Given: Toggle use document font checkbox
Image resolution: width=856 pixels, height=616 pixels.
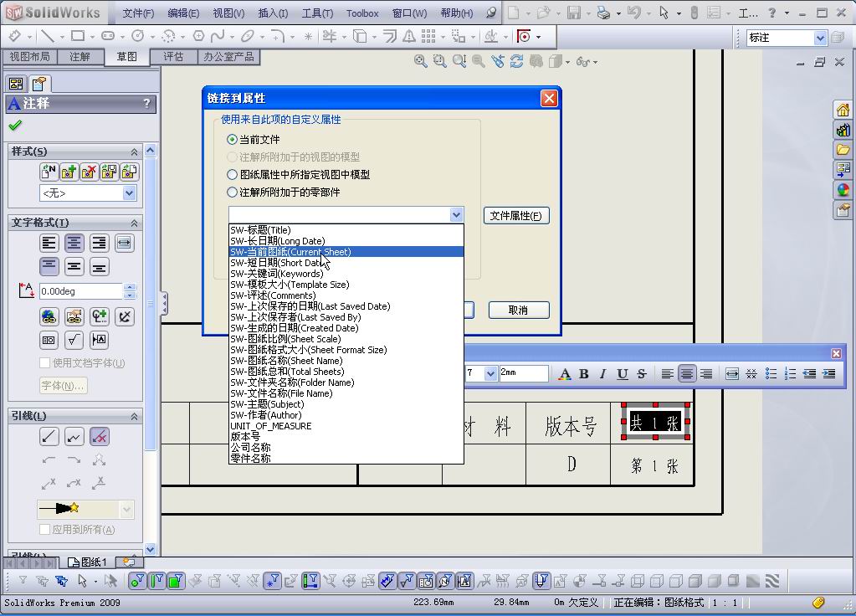Looking at the screenshot, I should pos(45,363).
